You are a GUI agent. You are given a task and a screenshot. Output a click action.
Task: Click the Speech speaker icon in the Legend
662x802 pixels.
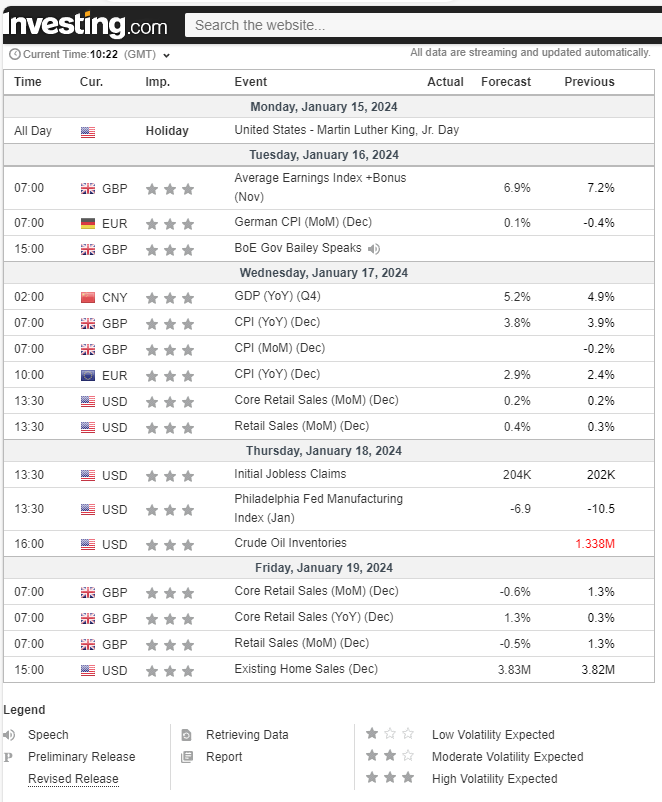pos(9,735)
